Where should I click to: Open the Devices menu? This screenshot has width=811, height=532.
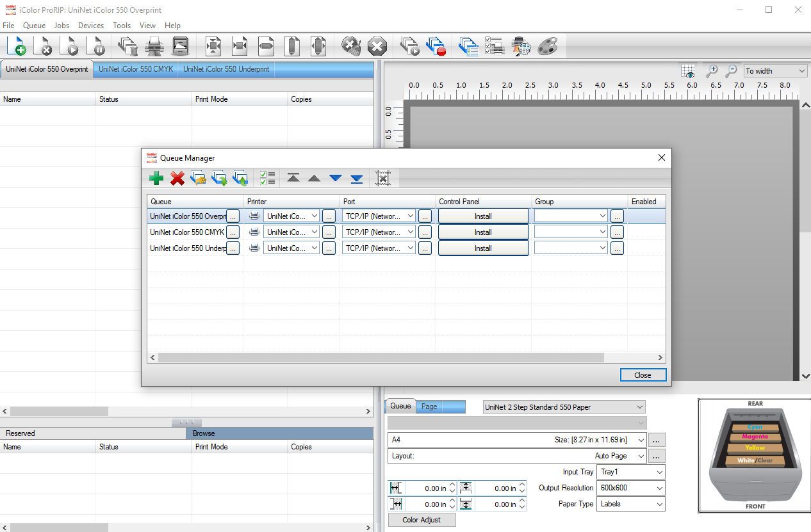pyautogui.click(x=91, y=26)
